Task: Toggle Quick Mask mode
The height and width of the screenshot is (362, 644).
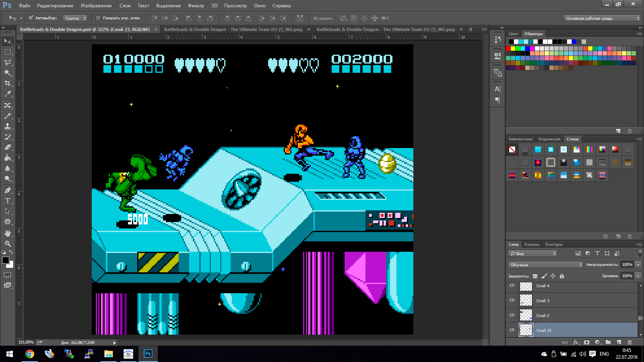Action: [x=8, y=275]
